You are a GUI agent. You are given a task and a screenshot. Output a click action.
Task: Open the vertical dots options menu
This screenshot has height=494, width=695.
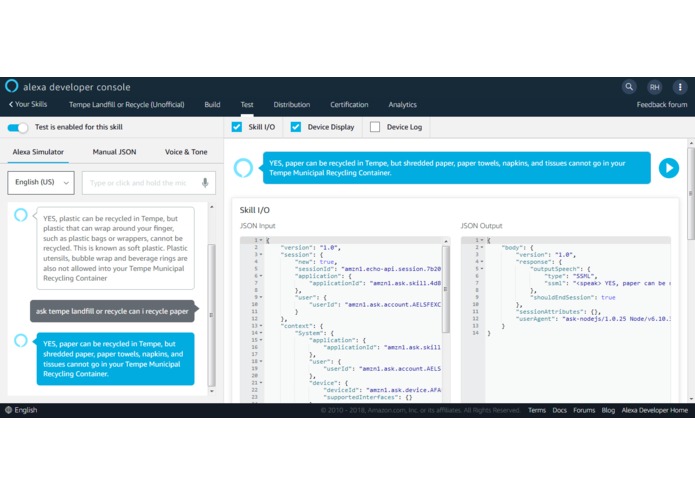(x=680, y=87)
